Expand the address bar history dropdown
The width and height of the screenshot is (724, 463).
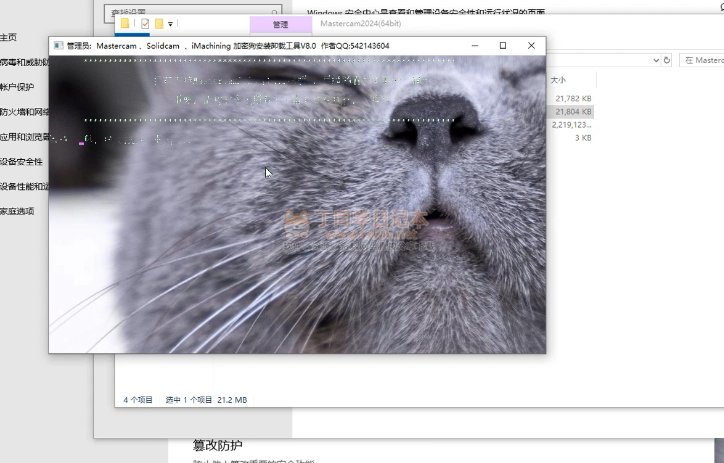654,60
